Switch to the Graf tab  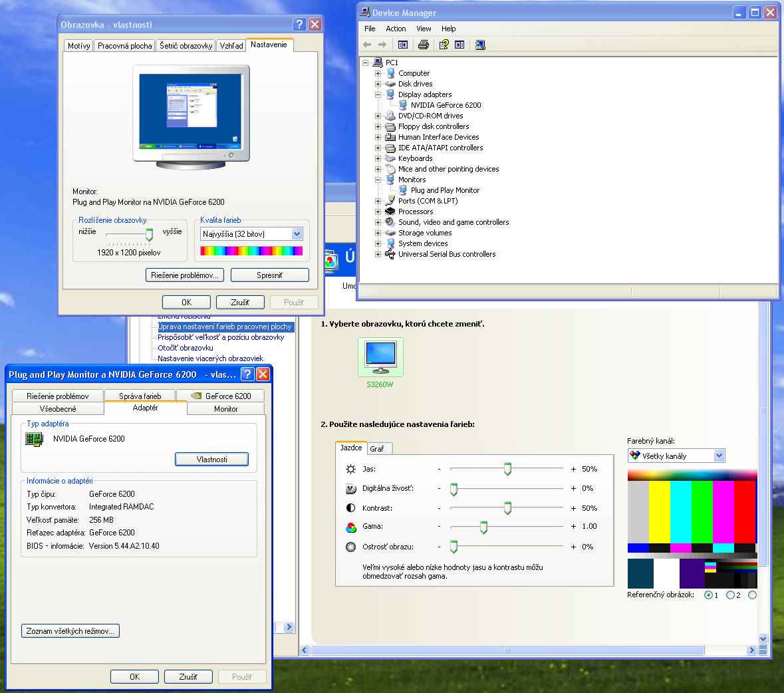377,449
